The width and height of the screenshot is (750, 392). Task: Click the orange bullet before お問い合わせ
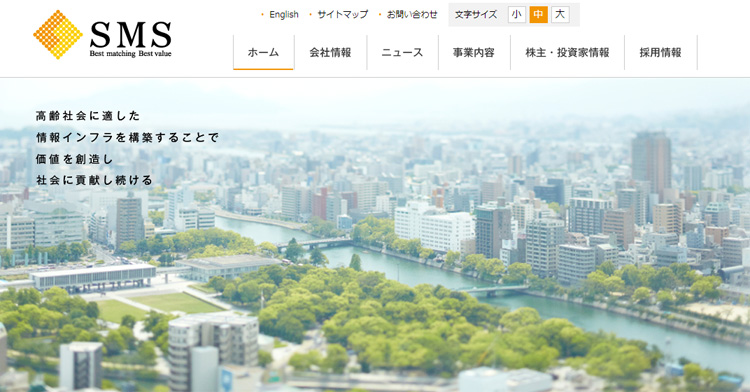click(x=380, y=15)
